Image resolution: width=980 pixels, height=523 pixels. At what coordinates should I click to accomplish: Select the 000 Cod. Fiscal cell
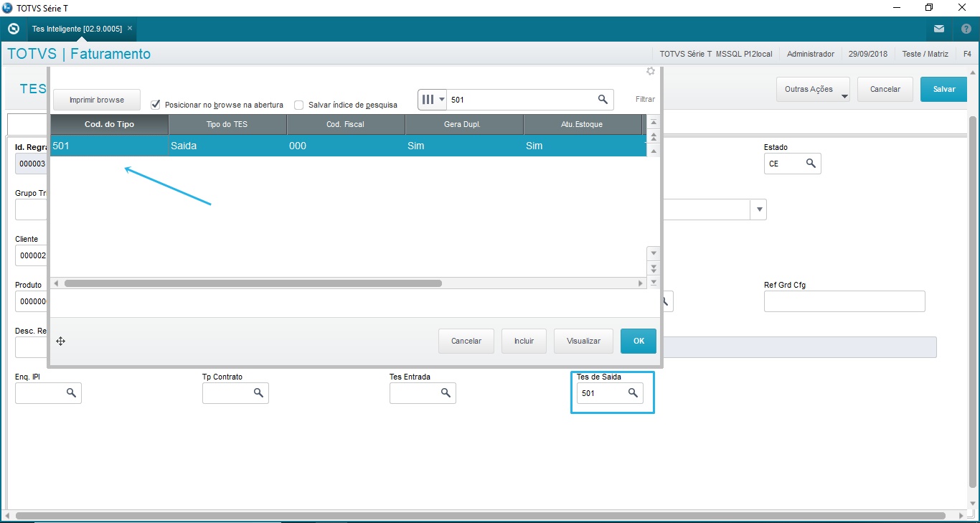pyautogui.click(x=346, y=146)
